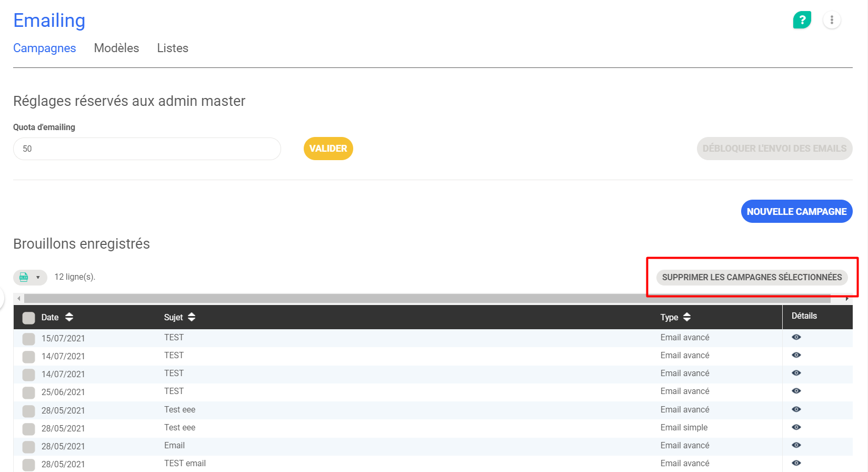Click the export spreadsheet icon

[24, 277]
